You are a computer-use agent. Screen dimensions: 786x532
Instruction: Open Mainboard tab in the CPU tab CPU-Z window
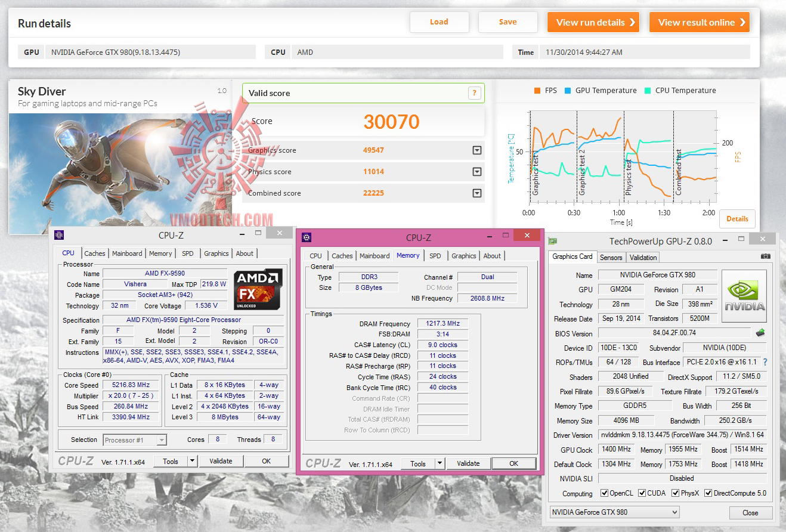tap(127, 253)
